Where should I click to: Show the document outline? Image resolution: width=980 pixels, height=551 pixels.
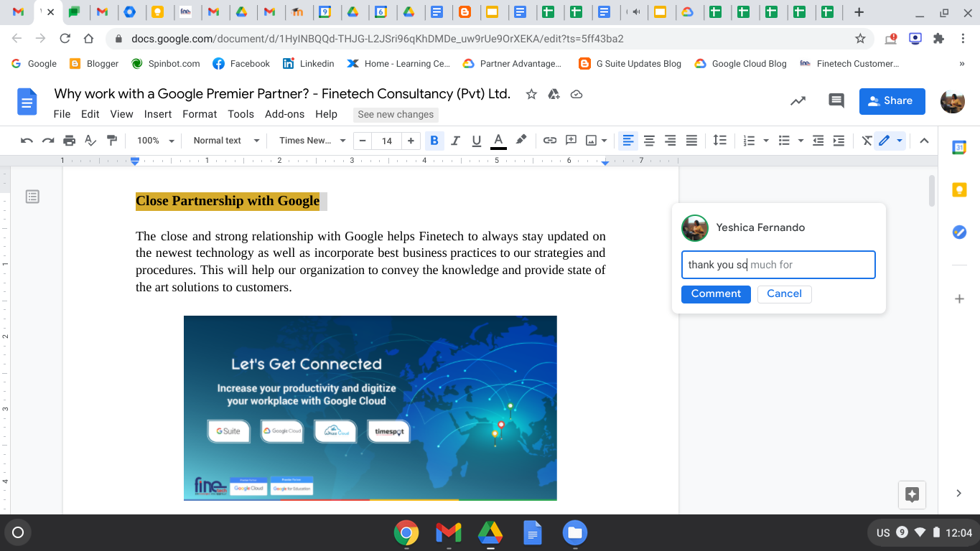pyautogui.click(x=32, y=197)
